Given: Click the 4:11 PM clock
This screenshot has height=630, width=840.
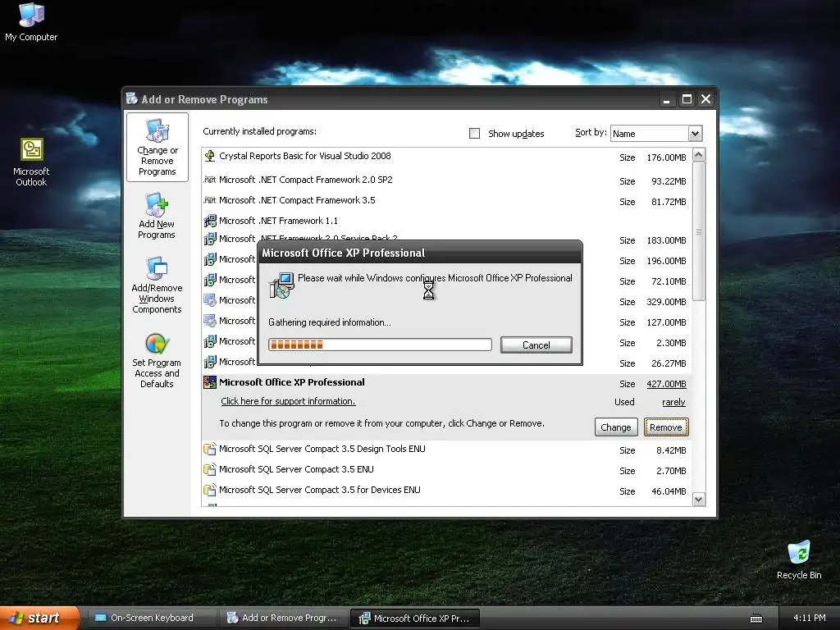Looking at the screenshot, I should pos(809,618).
